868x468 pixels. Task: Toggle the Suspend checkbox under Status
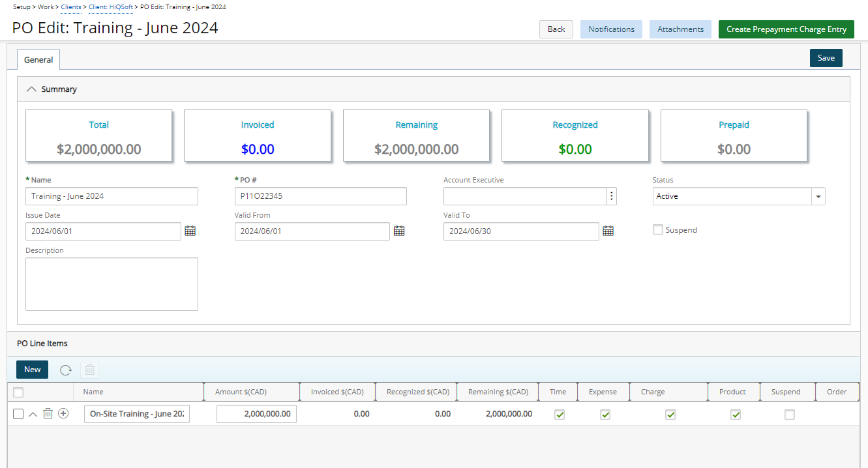point(658,229)
